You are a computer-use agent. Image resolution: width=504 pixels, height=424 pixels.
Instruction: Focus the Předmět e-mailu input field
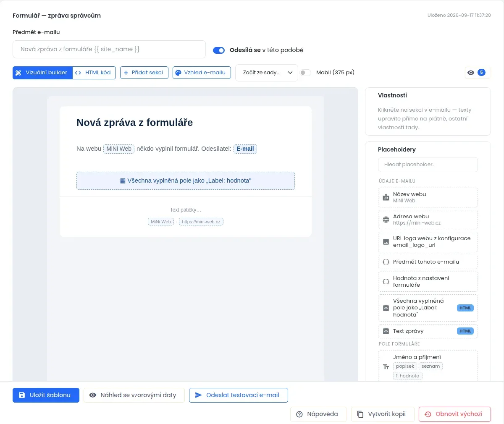coord(109,49)
